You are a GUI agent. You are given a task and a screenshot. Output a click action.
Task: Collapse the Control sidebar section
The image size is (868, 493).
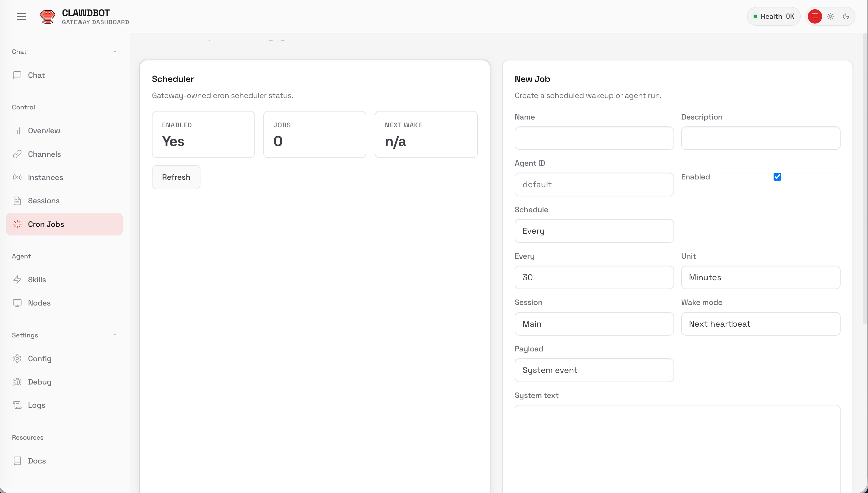pos(115,107)
